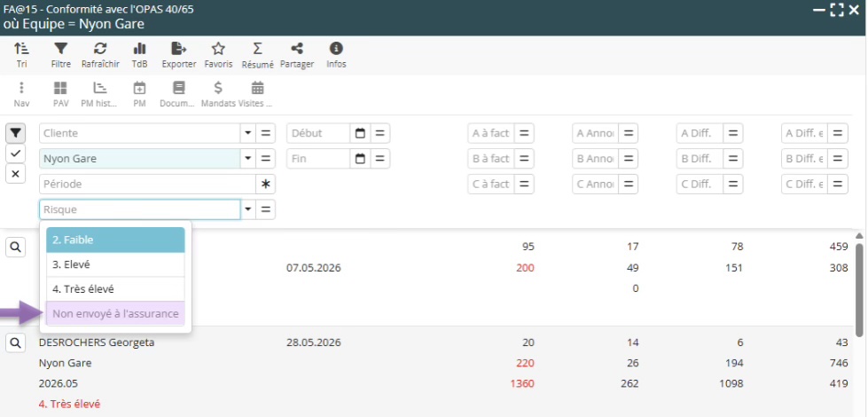Open Mandats dollar icon
Viewport: 868px width, 417px height.
218,94
